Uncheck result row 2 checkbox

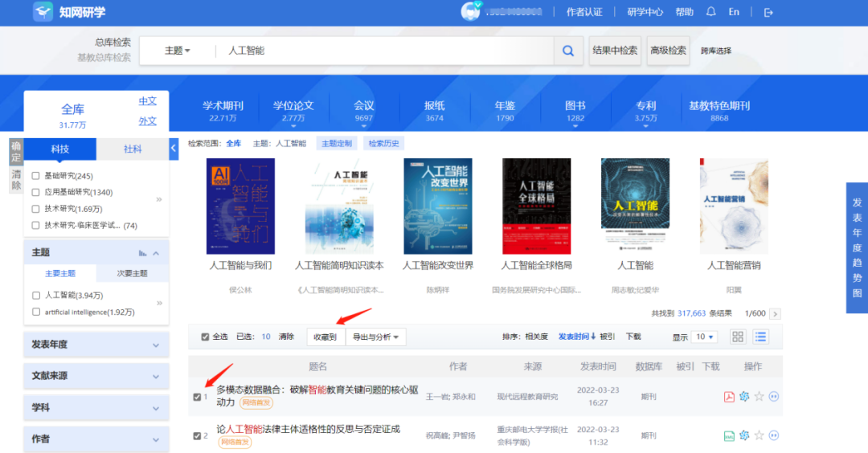(x=197, y=436)
